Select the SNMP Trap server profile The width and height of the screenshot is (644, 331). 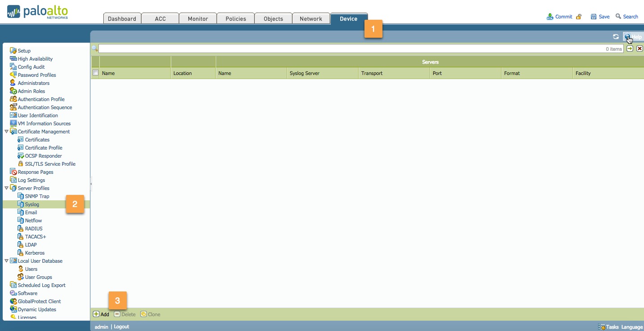(x=36, y=196)
